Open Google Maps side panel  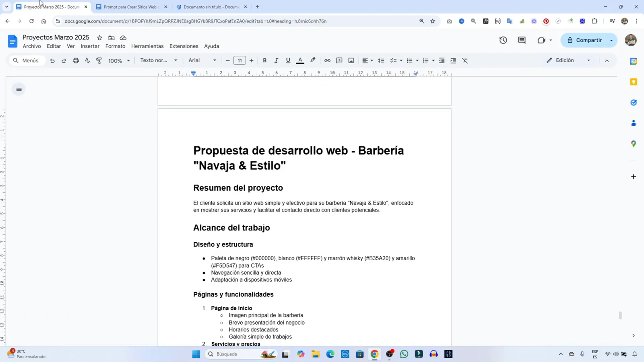tap(634, 144)
